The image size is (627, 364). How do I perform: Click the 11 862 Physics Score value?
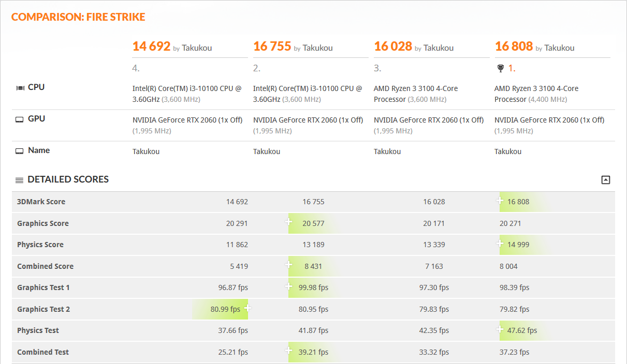coord(237,245)
